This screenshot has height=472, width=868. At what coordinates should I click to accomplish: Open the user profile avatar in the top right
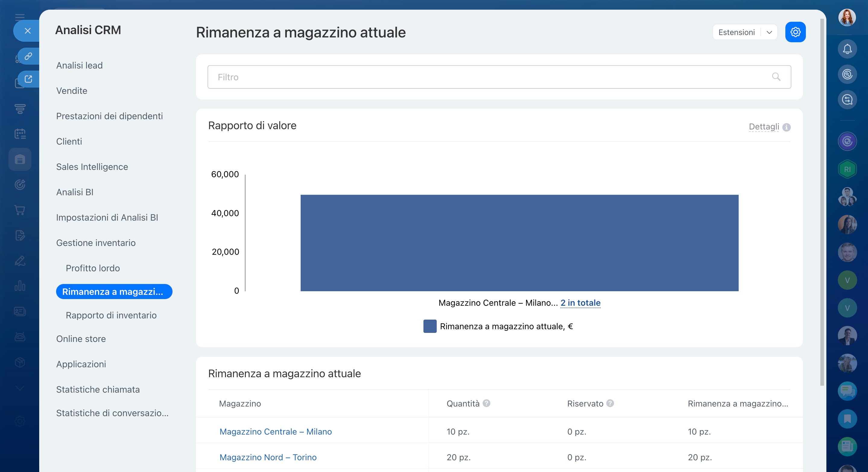tap(847, 18)
